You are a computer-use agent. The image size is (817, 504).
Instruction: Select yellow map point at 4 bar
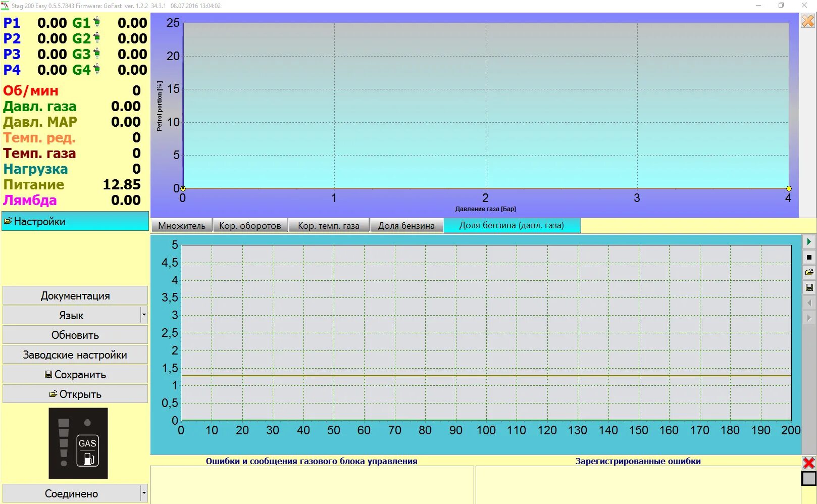tap(789, 188)
